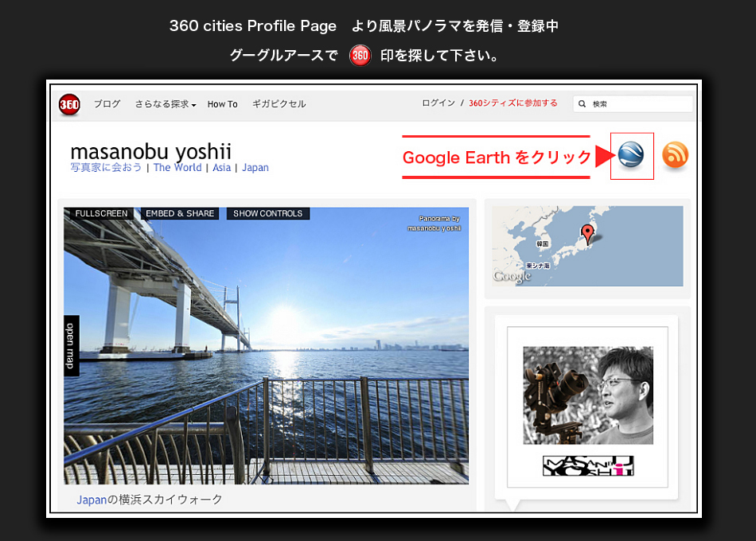
Task: Open the ブログ menu item
Action: [x=107, y=103]
